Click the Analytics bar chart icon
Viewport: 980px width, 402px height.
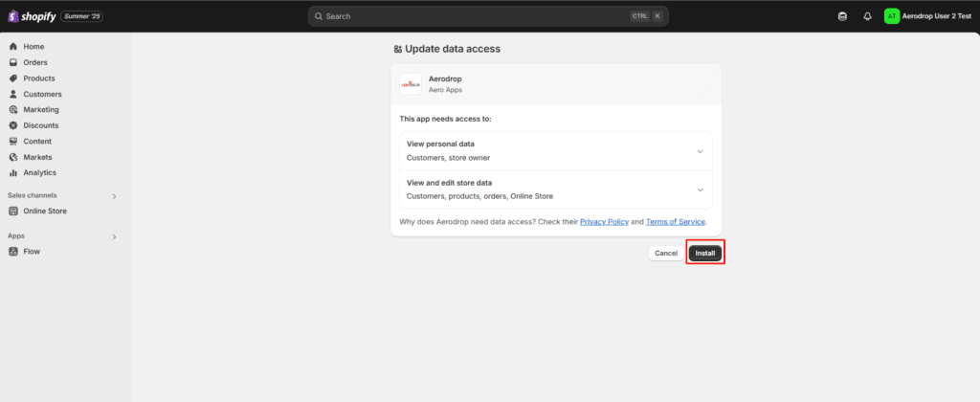[x=13, y=173]
